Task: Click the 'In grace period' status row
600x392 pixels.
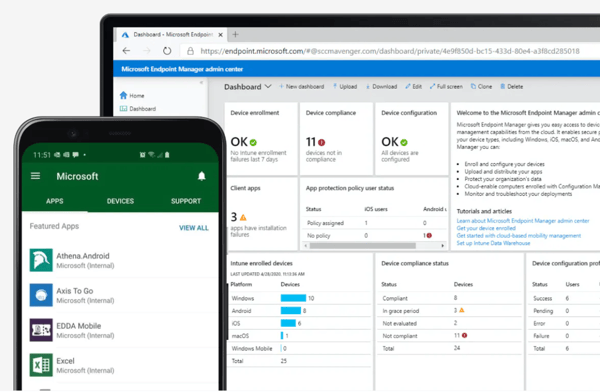Action: [449, 310]
